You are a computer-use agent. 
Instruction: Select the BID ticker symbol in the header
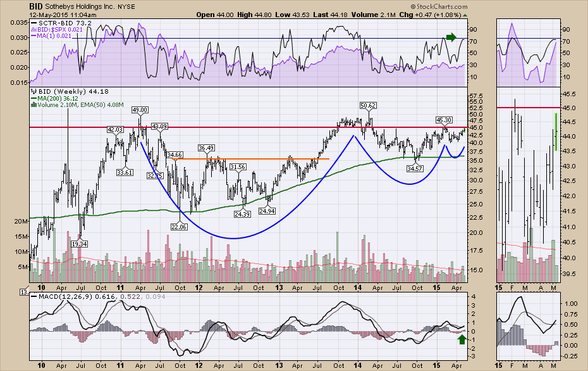coord(36,6)
